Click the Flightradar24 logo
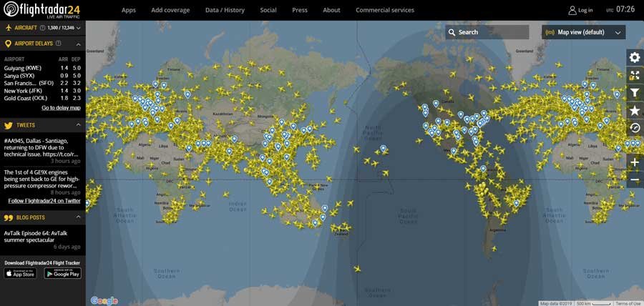Screen dimensions: 644x306 (x=42, y=9)
